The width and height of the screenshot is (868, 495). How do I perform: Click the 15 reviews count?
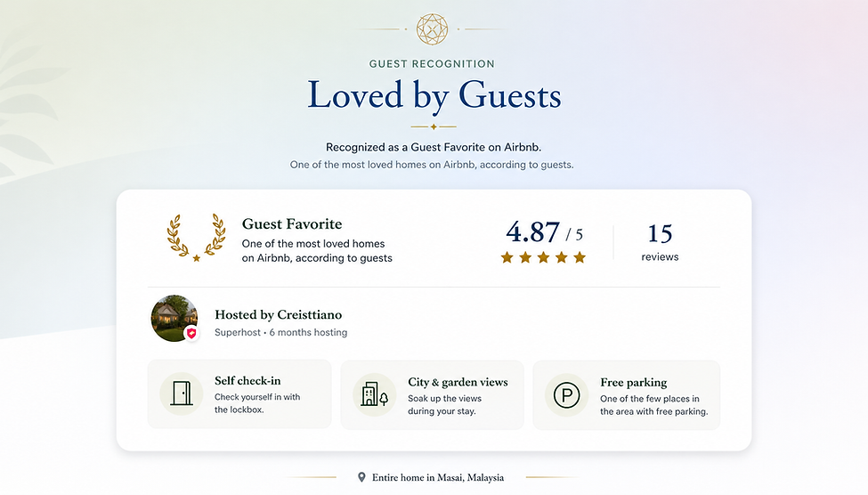(x=660, y=242)
